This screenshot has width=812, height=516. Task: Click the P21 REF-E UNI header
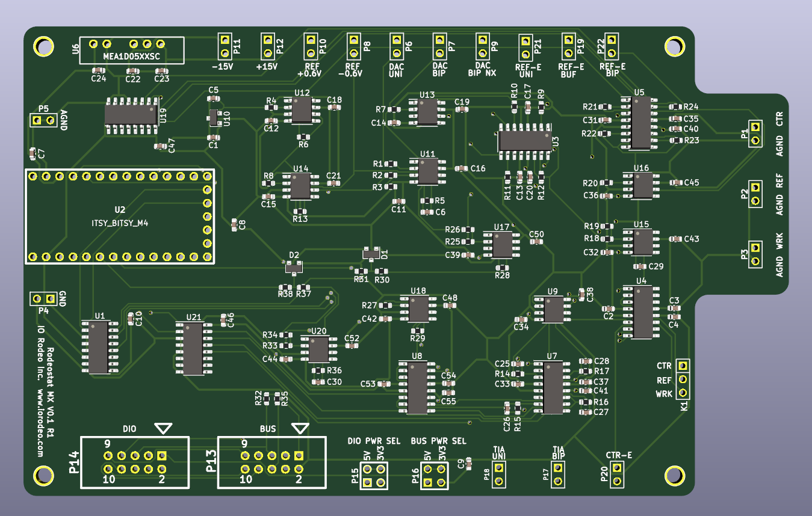(x=525, y=48)
